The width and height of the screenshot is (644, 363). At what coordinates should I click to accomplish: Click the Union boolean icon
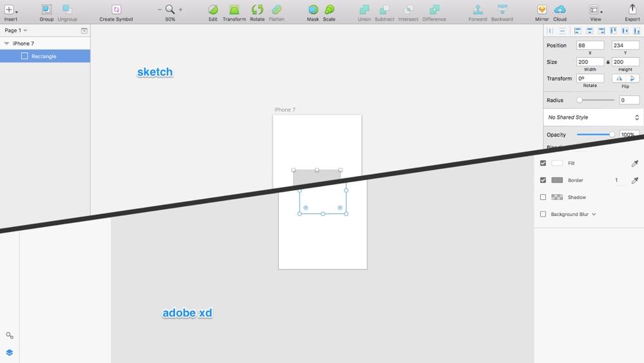click(x=364, y=10)
